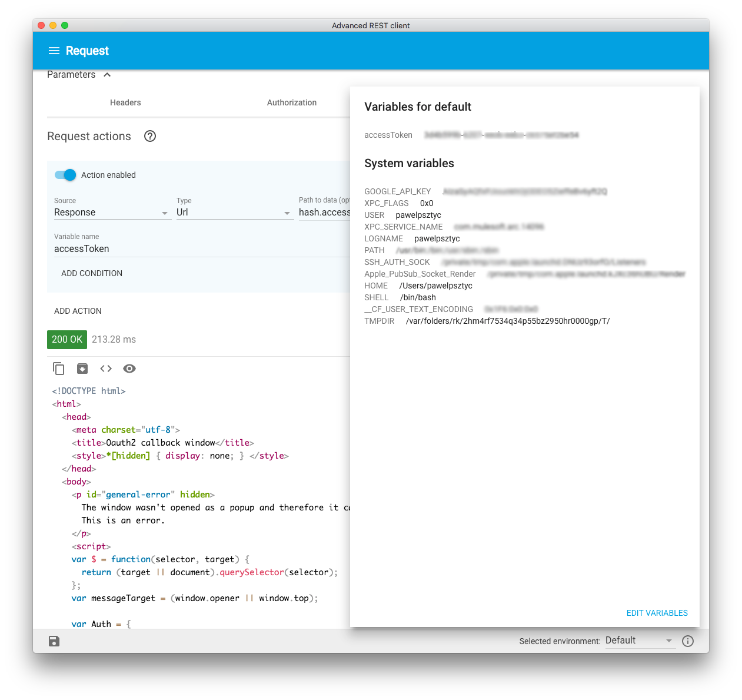Click the var Auth code line
The image size is (742, 700).
[x=101, y=624]
